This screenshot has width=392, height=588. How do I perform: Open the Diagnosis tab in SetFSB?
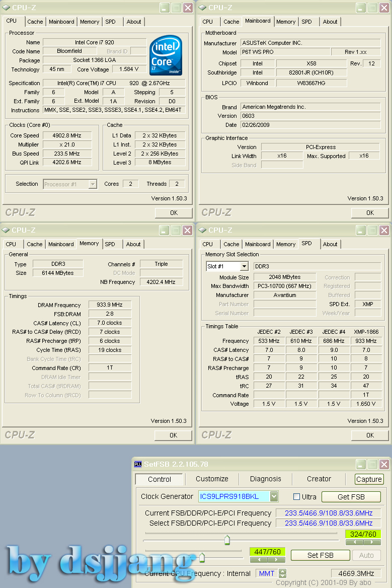[x=266, y=479]
